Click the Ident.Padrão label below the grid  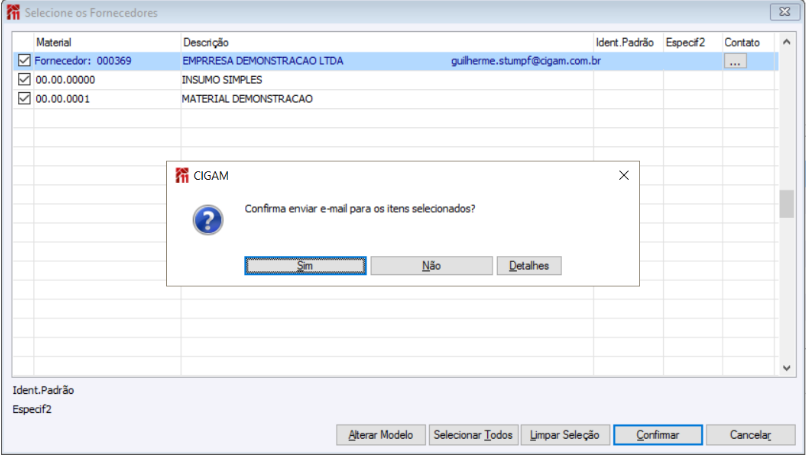(x=43, y=390)
